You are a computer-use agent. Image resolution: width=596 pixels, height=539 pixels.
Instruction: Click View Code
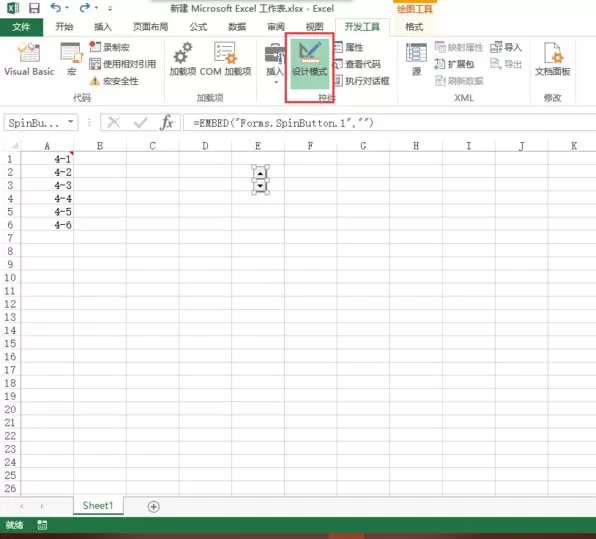[357, 64]
